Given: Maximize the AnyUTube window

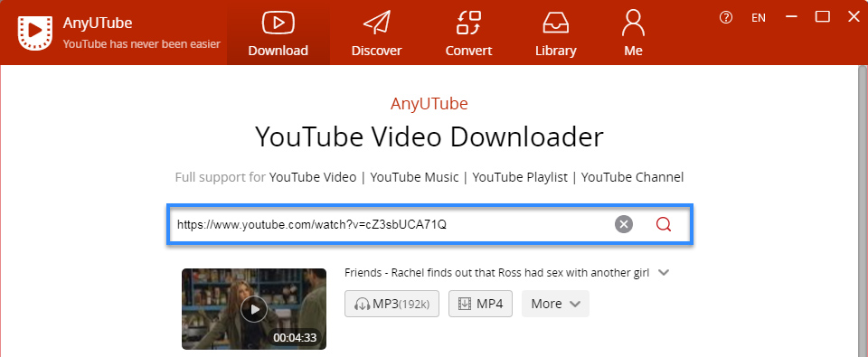Looking at the screenshot, I should [x=823, y=17].
